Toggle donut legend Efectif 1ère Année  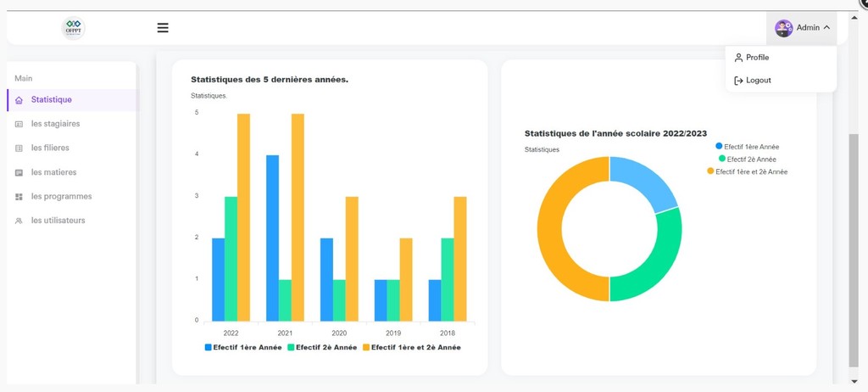[x=748, y=147]
